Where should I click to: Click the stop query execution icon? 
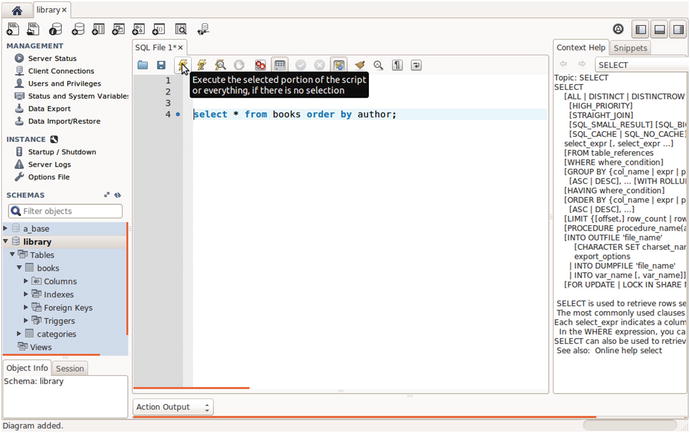pos(239,65)
